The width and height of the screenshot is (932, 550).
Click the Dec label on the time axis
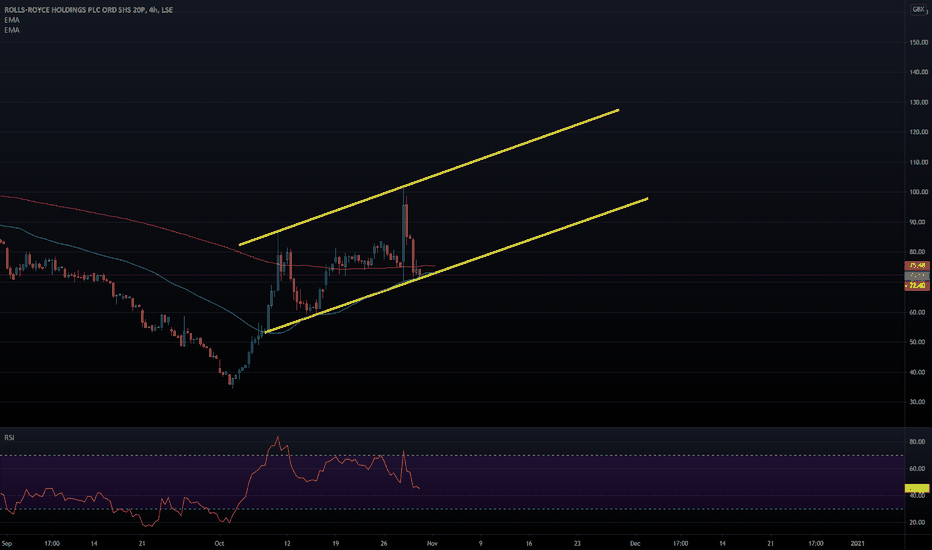(x=635, y=543)
